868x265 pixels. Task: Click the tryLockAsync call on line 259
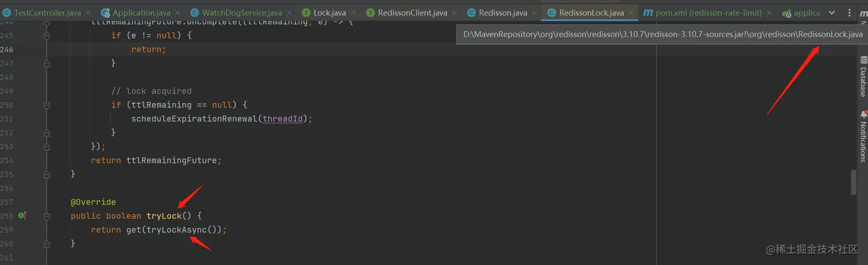(x=176, y=230)
